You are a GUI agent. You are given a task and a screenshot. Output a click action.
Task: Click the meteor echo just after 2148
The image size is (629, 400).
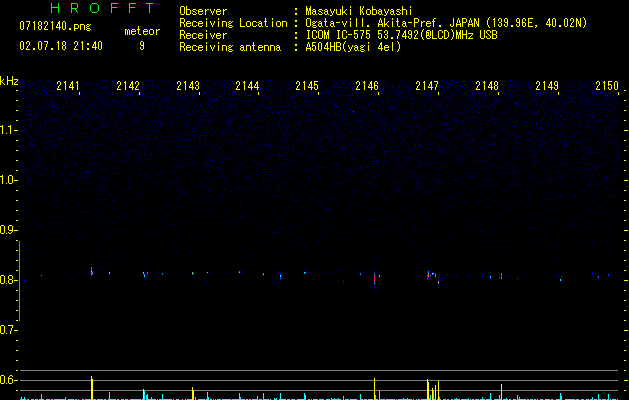point(501,276)
